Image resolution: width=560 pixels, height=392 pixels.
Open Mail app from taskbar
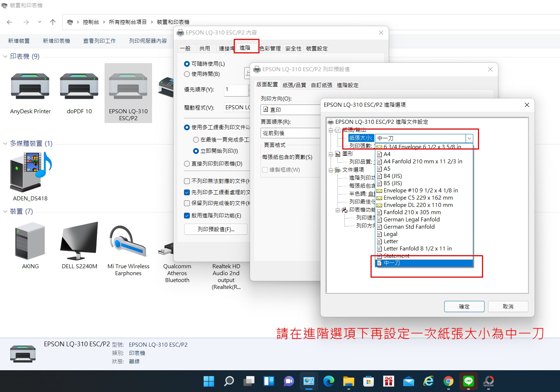(409, 381)
